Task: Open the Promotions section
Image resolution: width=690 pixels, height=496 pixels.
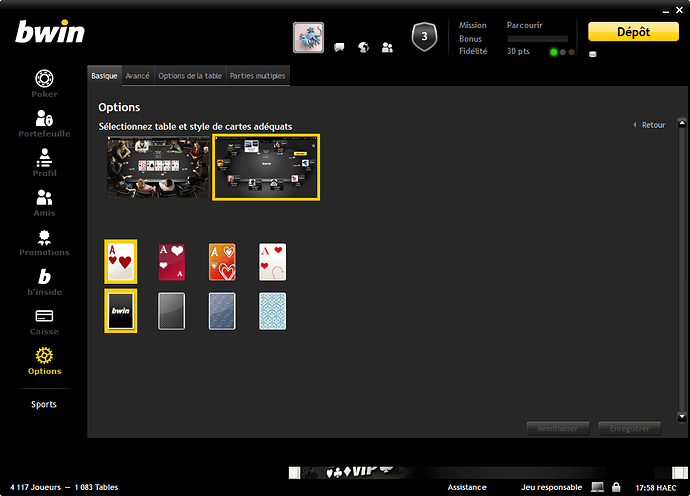Action: [44, 242]
